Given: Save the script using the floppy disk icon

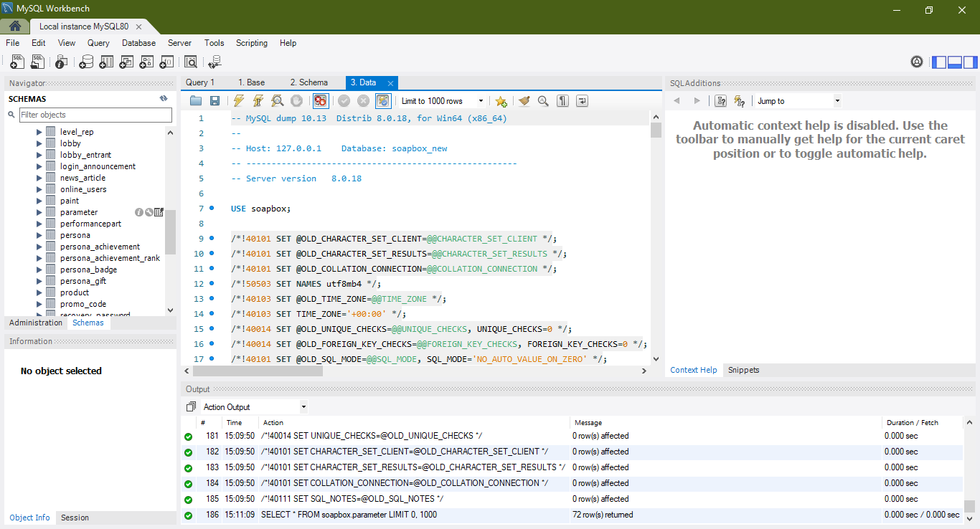Looking at the screenshot, I should point(215,101).
